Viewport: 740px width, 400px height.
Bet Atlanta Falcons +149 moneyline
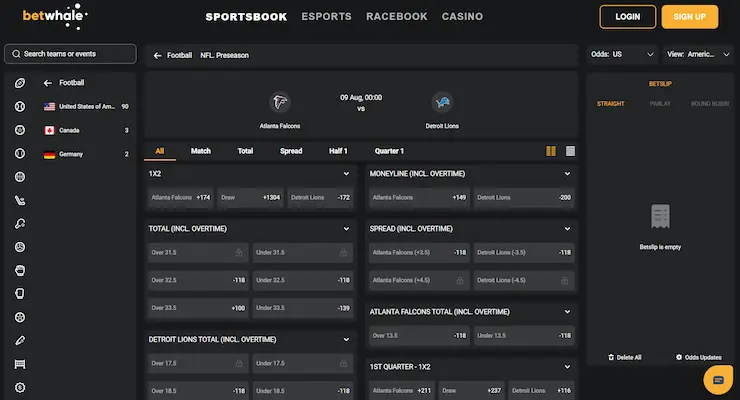tap(419, 198)
